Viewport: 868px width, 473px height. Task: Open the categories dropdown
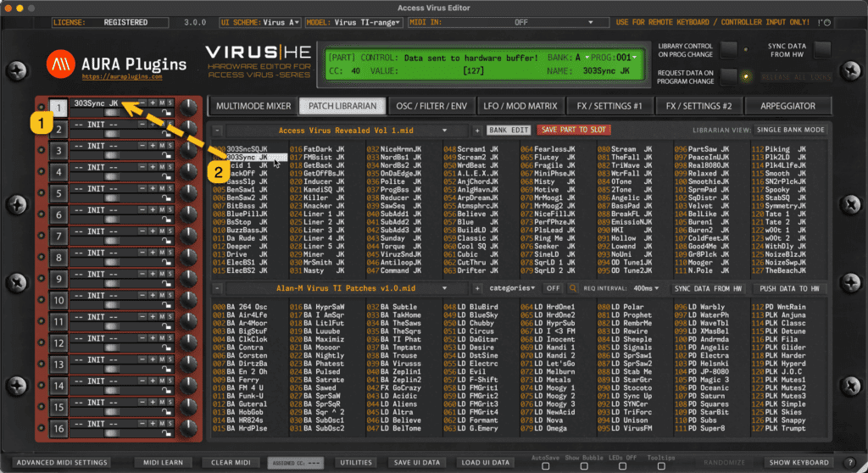[x=512, y=288]
